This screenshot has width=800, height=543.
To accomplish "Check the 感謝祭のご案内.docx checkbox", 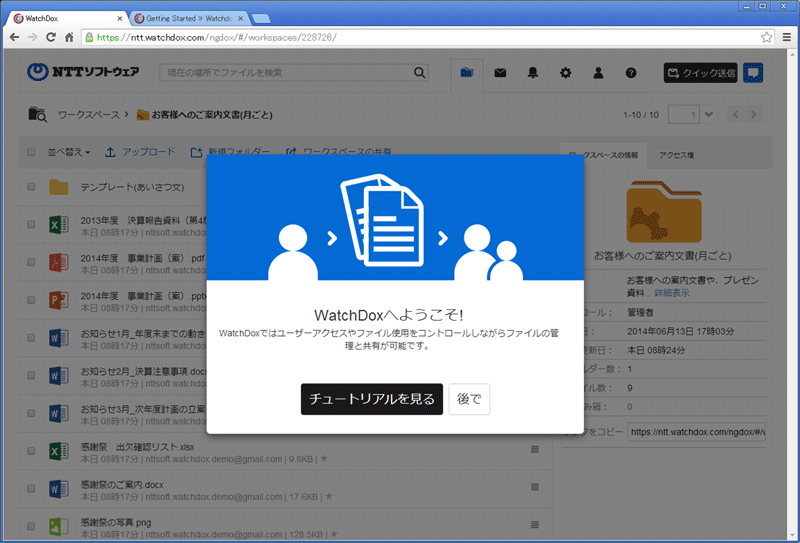I will click(31, 489).
